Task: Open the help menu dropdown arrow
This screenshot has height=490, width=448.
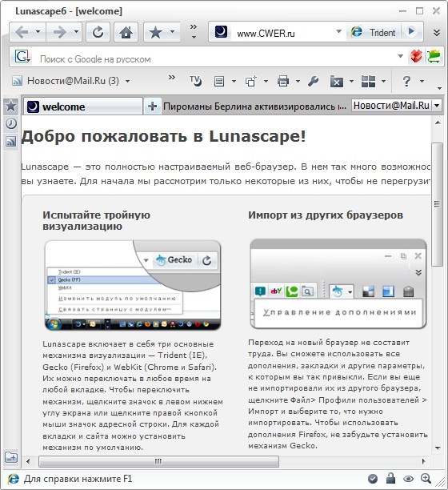Action: click(x=422, y=82)
